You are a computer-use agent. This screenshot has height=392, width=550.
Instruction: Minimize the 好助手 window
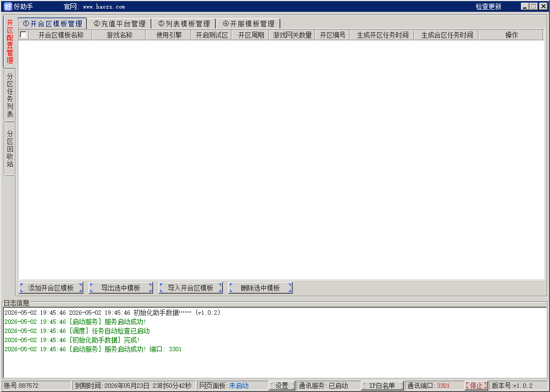tap(525, 6)
